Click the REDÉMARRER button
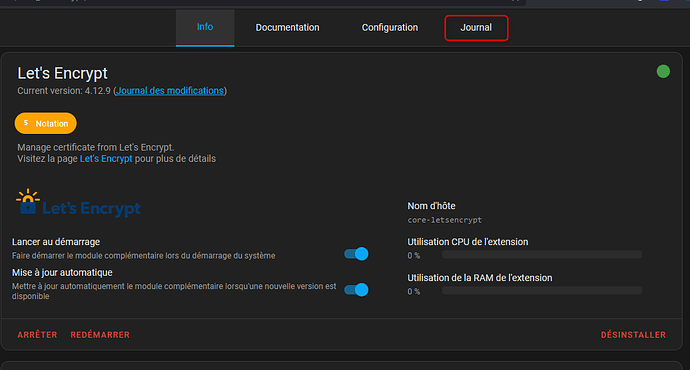The image size is (690, 370). 100,335
